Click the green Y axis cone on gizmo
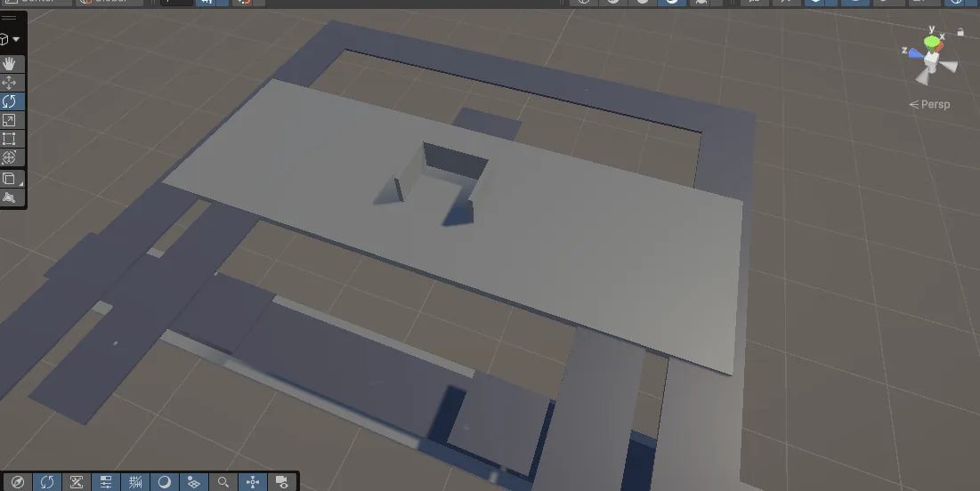 click(x=932, y=42)
